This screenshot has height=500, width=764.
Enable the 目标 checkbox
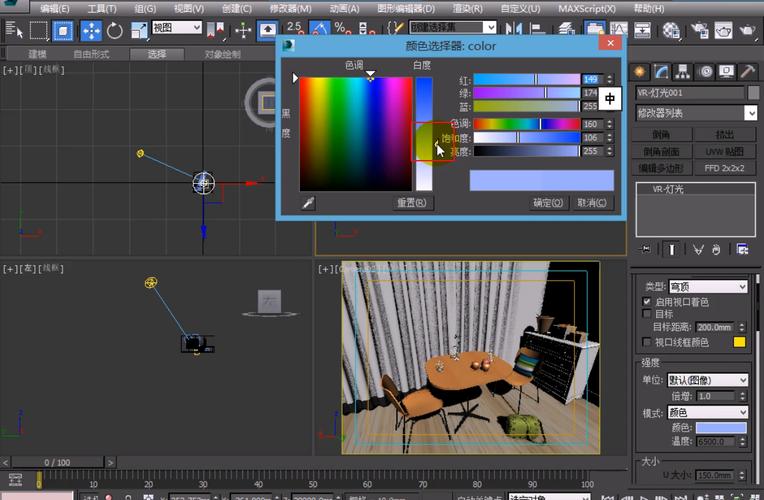pos(646,314)
